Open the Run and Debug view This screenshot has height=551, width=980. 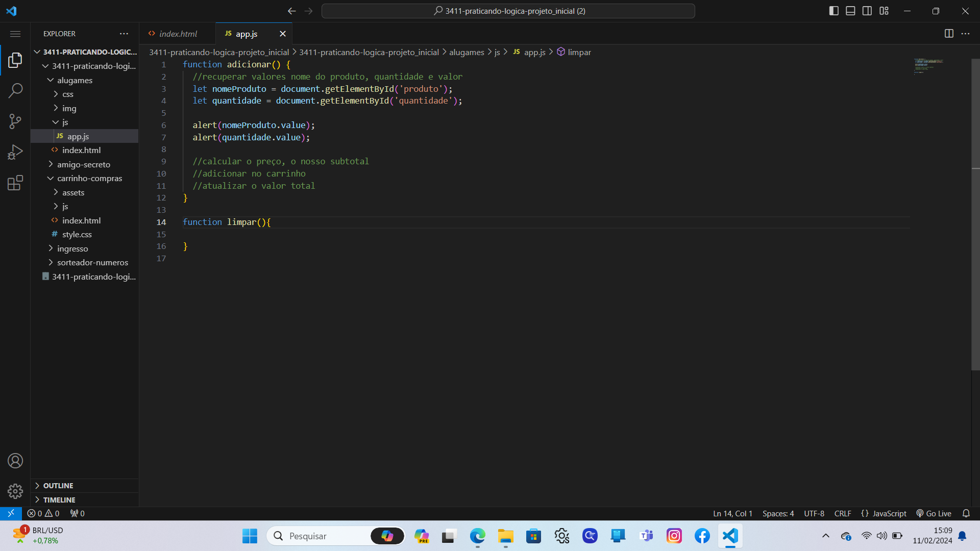pos(15,152)
